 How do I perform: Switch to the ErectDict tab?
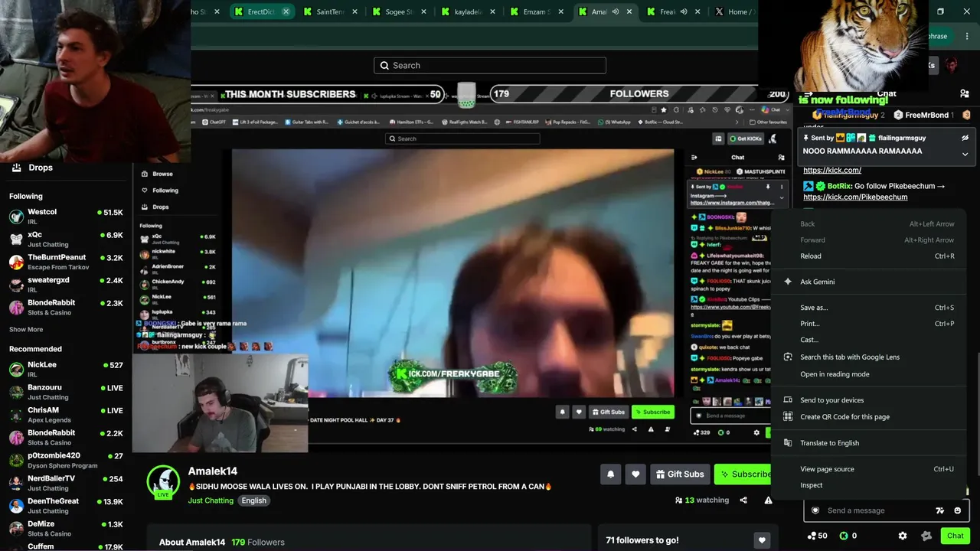coord(261,11)
